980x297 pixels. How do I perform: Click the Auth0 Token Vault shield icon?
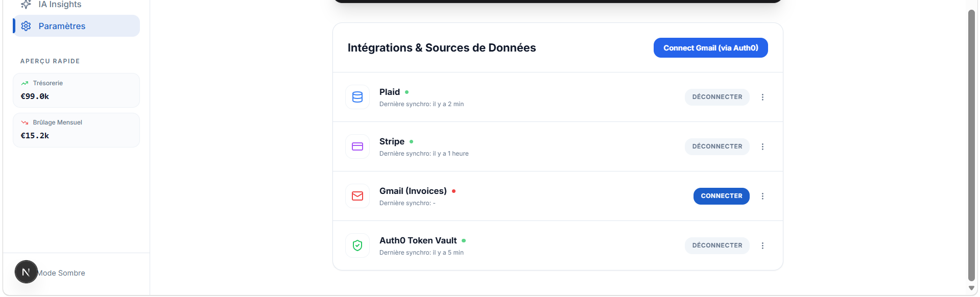tap(357, 245)
